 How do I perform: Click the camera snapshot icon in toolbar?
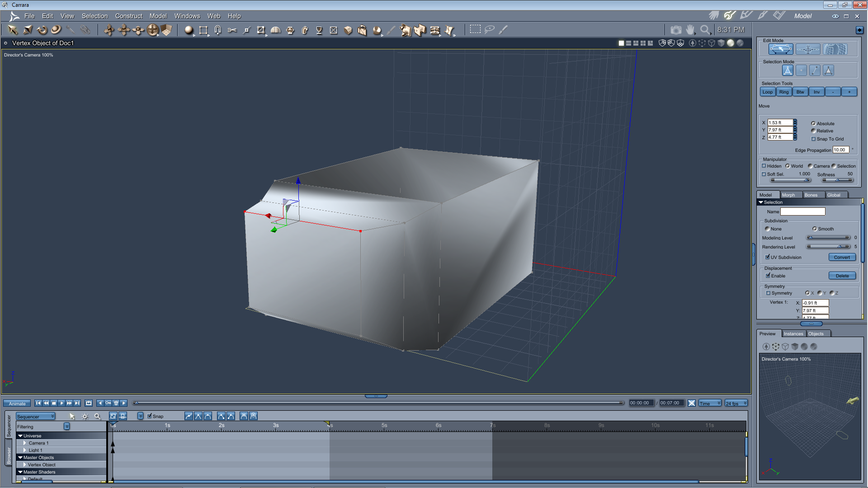coord(675,30)
